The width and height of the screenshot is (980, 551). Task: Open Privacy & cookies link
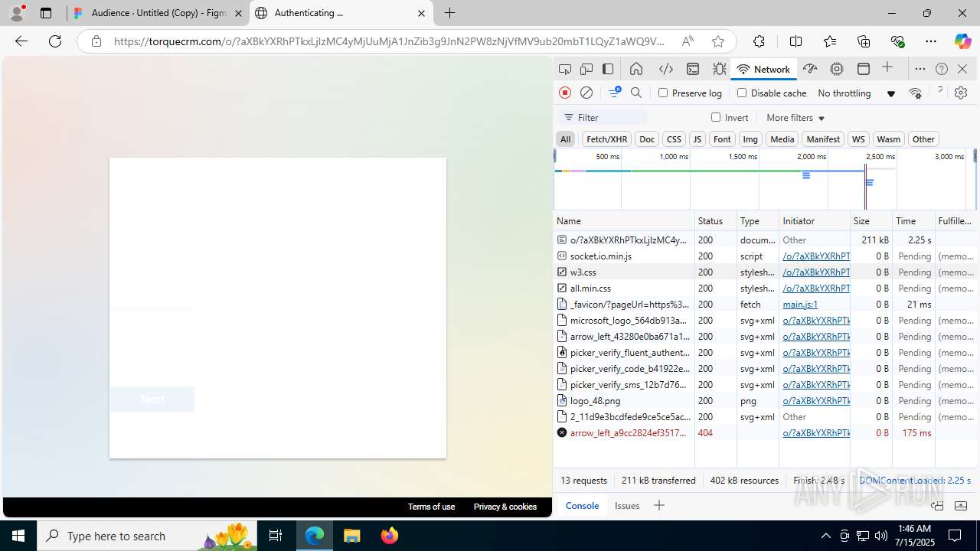click(x=505, y=507)
